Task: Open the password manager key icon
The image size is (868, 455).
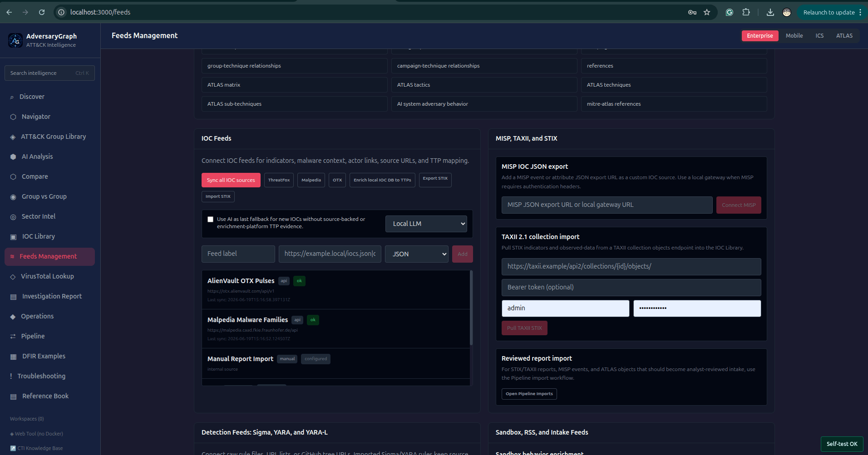Action: 692,12
